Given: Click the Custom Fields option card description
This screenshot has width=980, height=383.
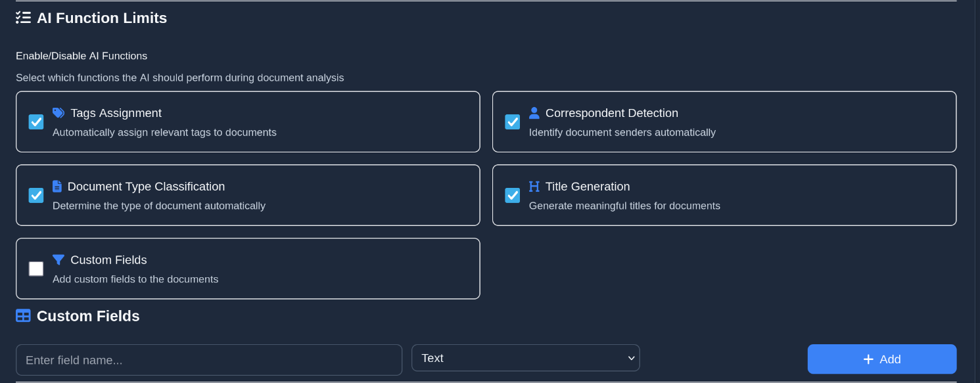Looking at the screenshot, I should 135,279.
